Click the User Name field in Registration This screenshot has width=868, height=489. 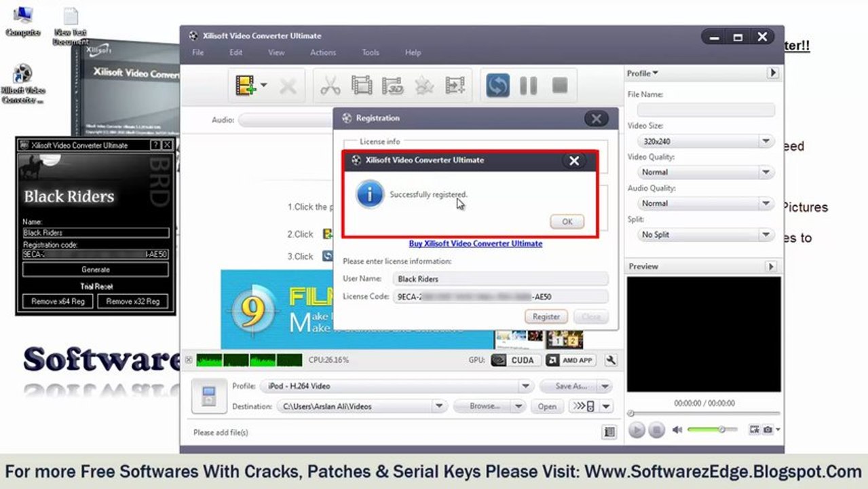[x=501, y=278]
